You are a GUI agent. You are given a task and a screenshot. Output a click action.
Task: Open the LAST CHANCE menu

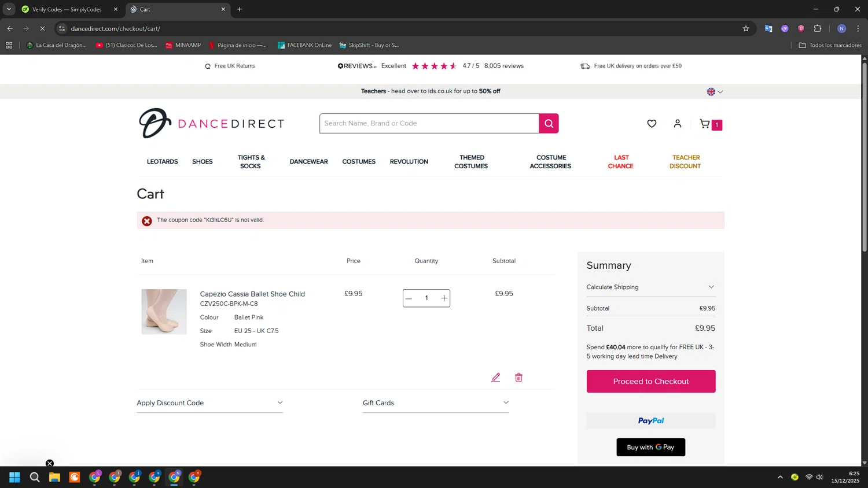tap(621, 162)
